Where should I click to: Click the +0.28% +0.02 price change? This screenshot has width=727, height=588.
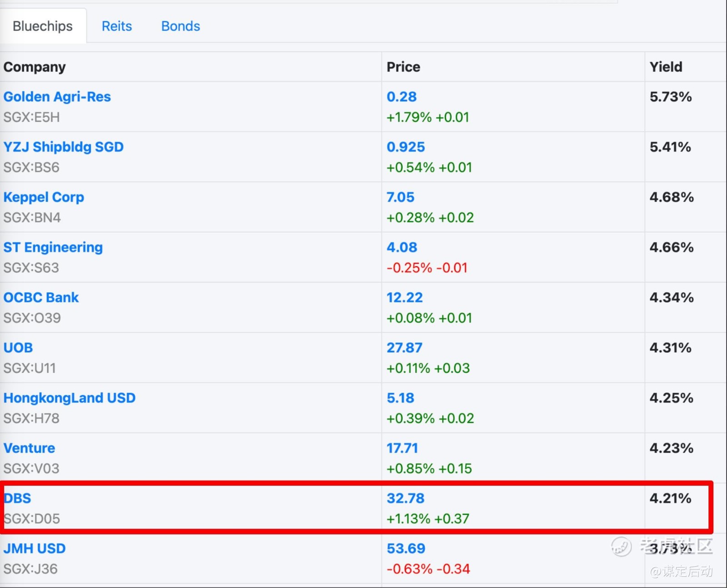430,217
